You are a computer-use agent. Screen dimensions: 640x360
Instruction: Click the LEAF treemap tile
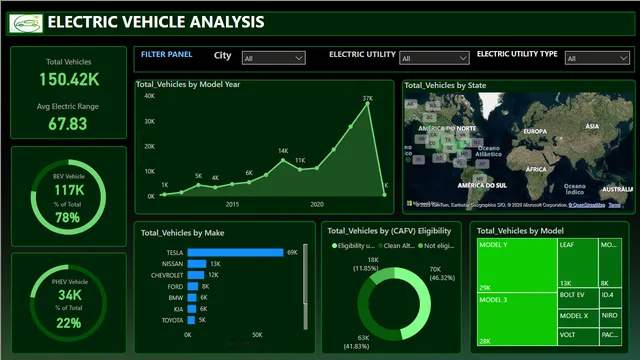point(578,263)
